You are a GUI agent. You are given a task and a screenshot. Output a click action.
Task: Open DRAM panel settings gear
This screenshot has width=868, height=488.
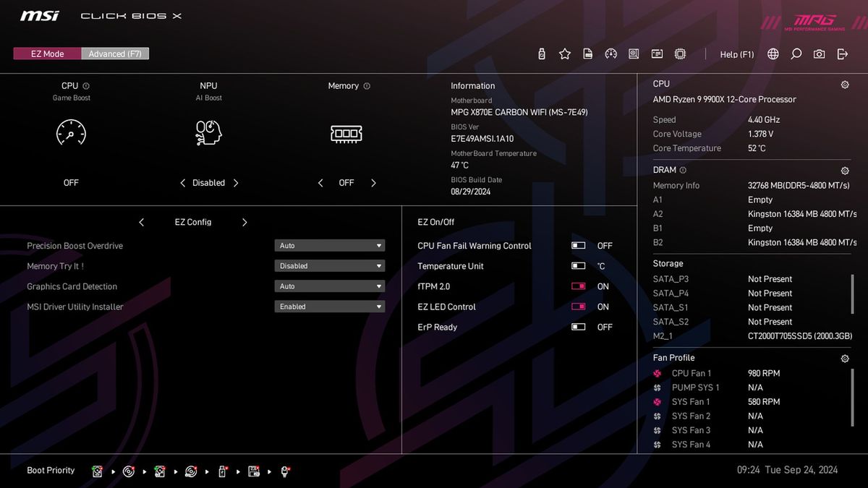845,171
